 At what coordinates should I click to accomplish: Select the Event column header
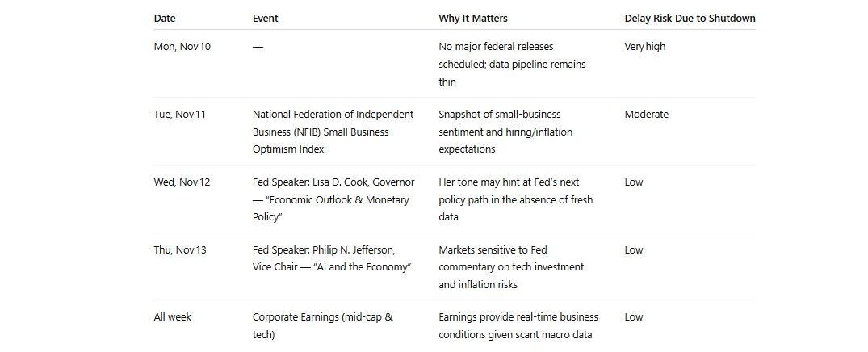click(x=266, y=18)
